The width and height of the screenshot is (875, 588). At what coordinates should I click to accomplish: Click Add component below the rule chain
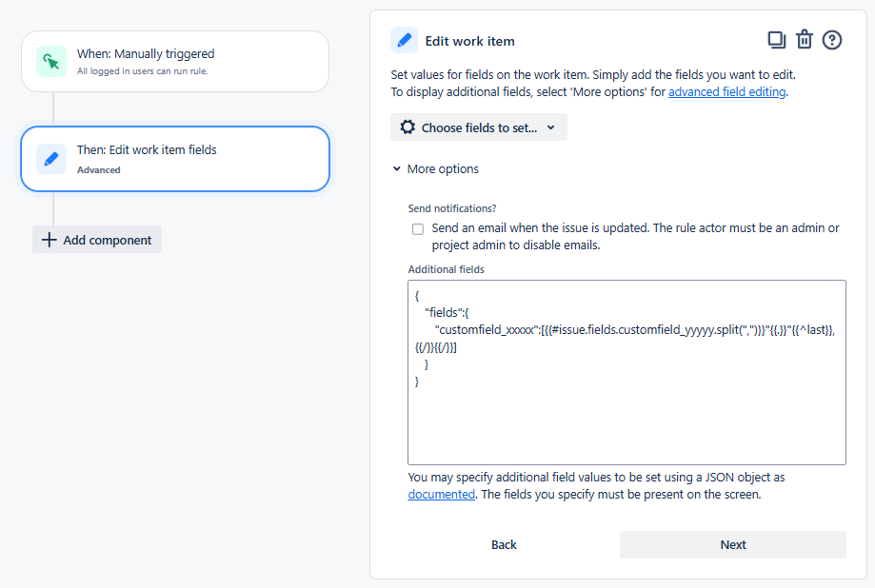coord(96,239)
